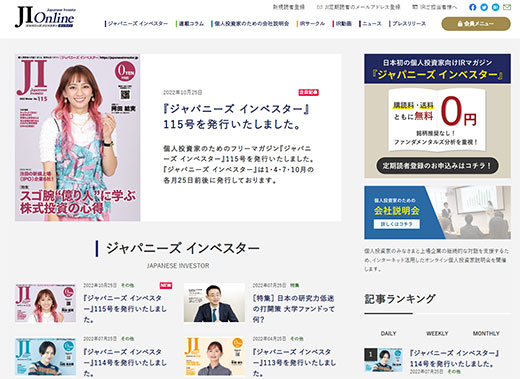Select the MONTHLY ranking tab
This screenshot has width=520, height=379.
point(486,333)
